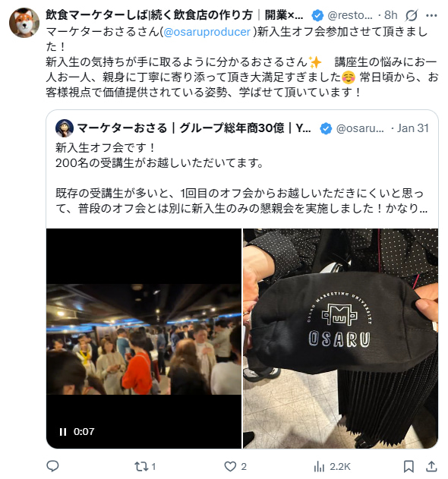This screenshot has width=448, height=479.
Task: Click the Grok explain icon beside 8h
Action: [411, 15]
